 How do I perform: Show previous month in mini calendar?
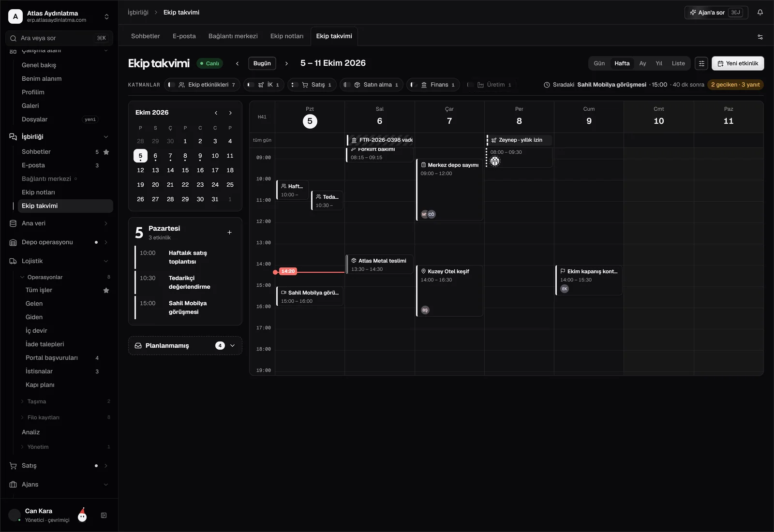pyautogui.click(x=216, y=113)
